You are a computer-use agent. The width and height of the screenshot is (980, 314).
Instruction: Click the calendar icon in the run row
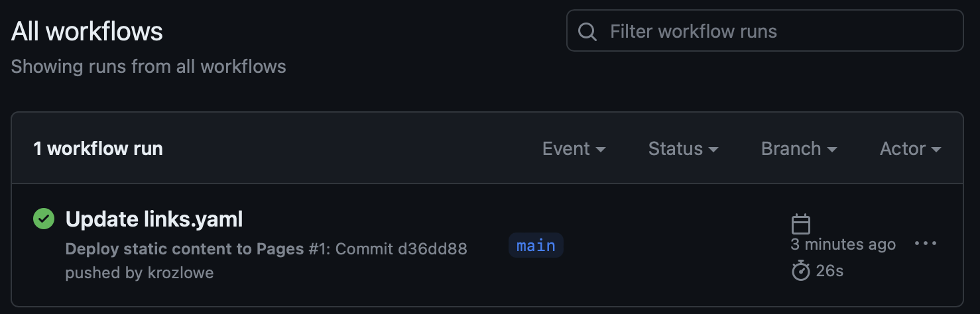point(801,224)
